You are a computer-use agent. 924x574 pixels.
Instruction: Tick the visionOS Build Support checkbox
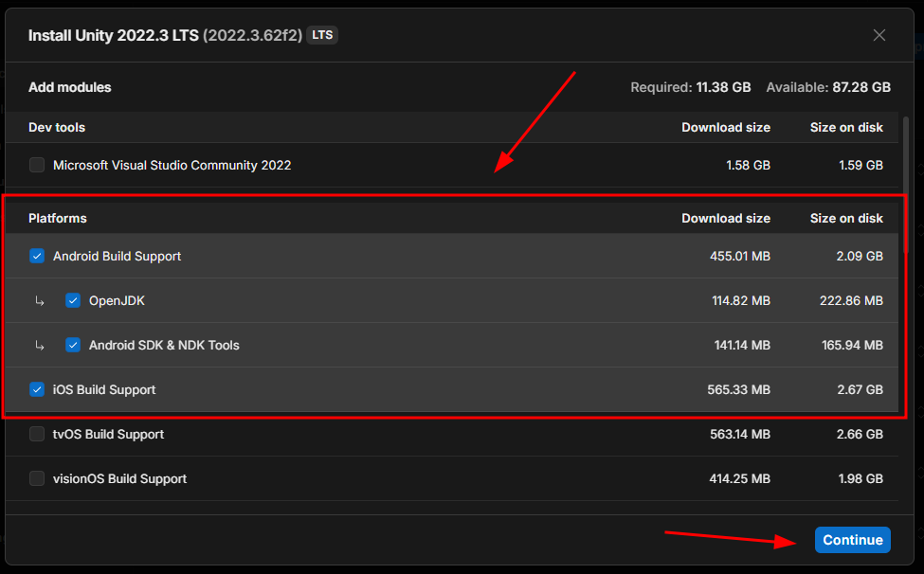pyautogui.click(x=37, y=478)
